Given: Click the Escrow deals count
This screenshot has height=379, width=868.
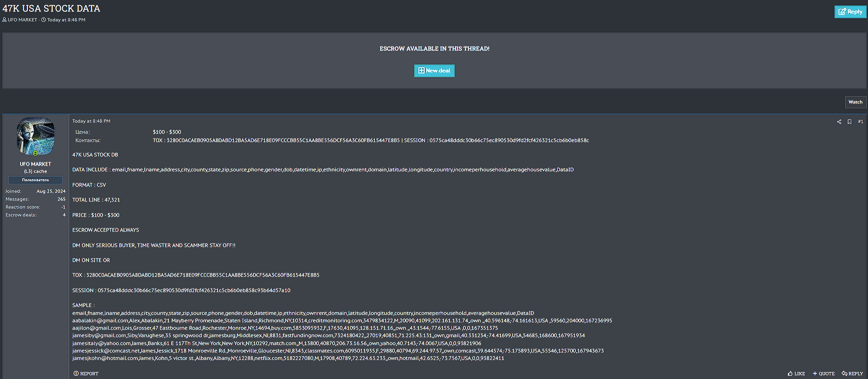Looking at the screenshot, I should point(64,215).
